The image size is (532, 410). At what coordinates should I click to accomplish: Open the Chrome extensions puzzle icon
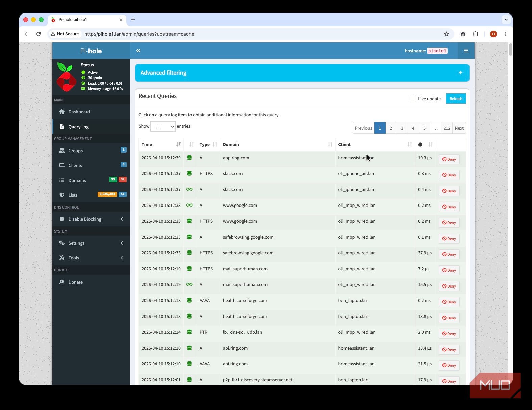click(476, 34)
